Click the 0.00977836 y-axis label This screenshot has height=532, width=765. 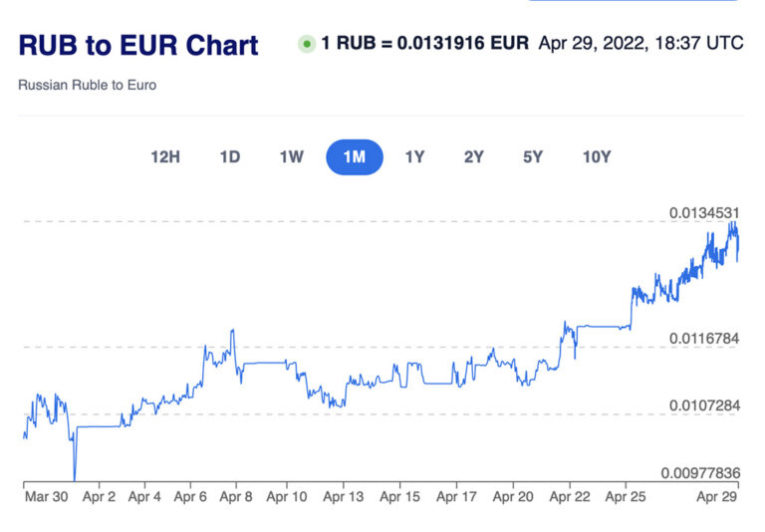(x=699, y=473)
